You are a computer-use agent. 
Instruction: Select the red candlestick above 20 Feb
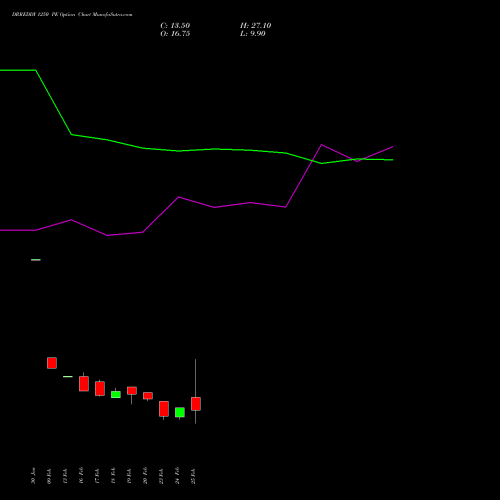coord(148,396)
